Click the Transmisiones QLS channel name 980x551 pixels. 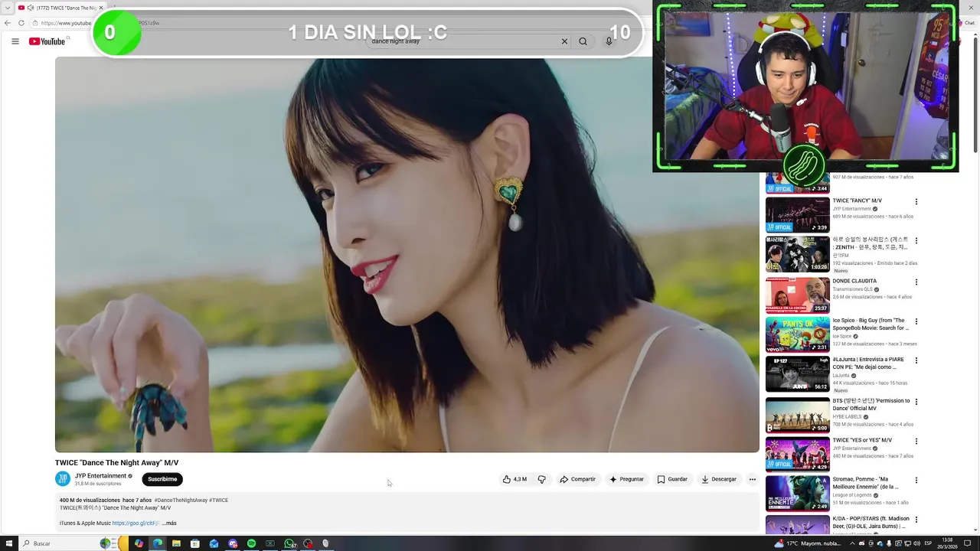click(852, 289)
